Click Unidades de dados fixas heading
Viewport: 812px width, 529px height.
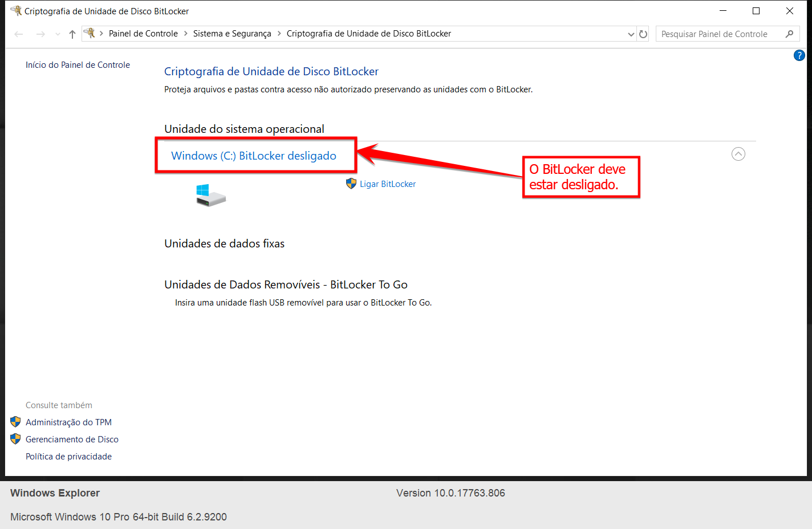pyautogui.click(x=224, y=243)
